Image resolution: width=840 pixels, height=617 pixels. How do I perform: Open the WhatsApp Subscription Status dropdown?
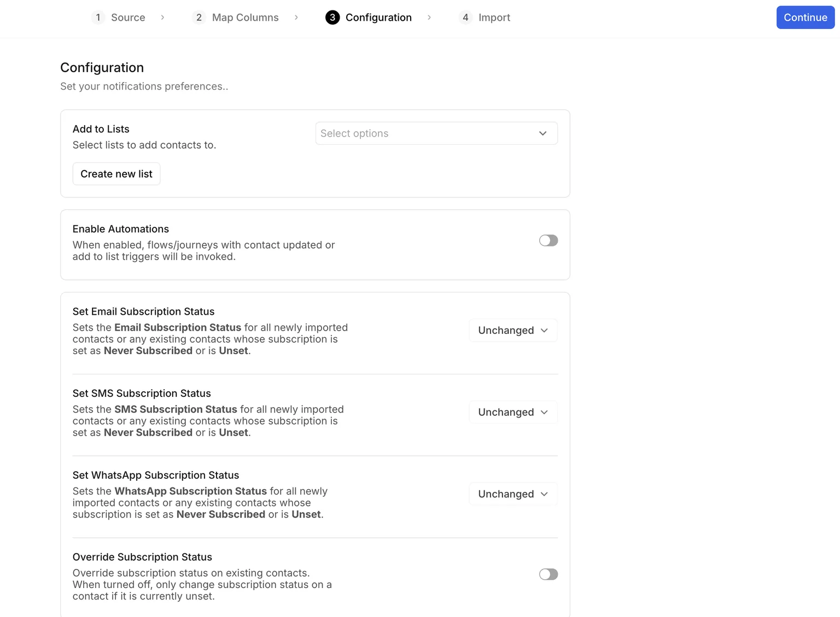[x=513, y=494]
